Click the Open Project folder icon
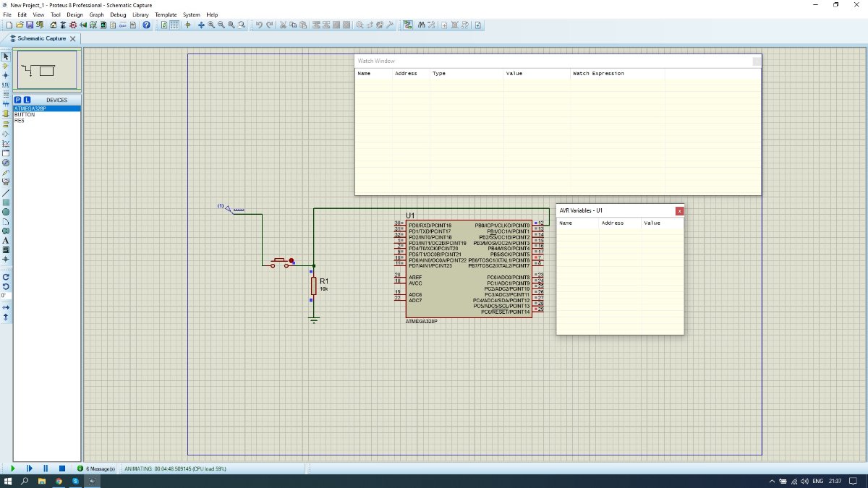The width and height of the screenshot is (868, 488). click(x=20, y=25)
